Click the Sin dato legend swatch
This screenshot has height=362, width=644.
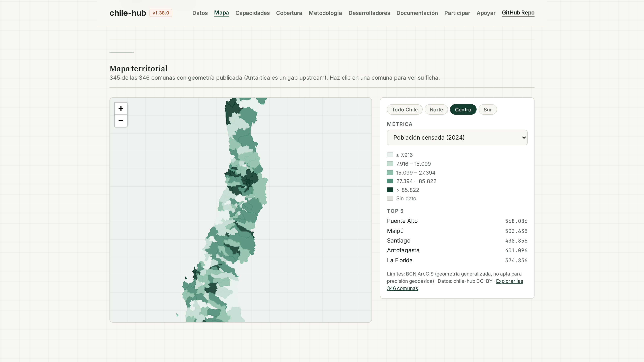(390, 198)
